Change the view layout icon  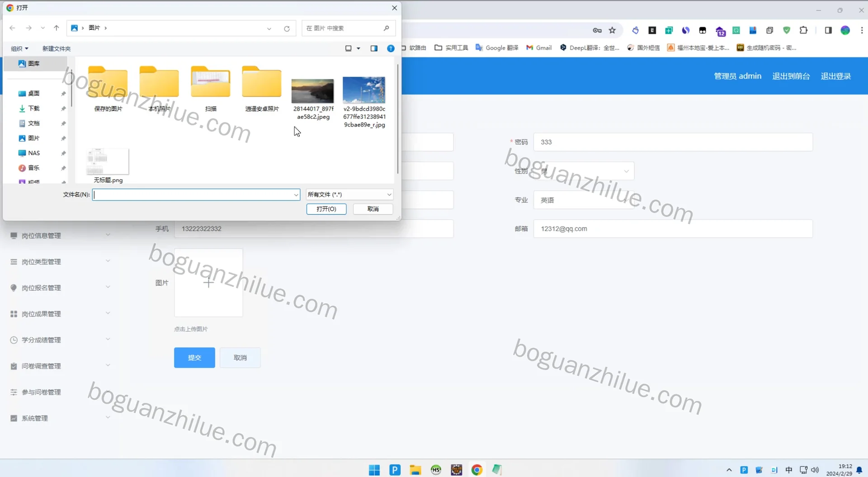(349, 48)
